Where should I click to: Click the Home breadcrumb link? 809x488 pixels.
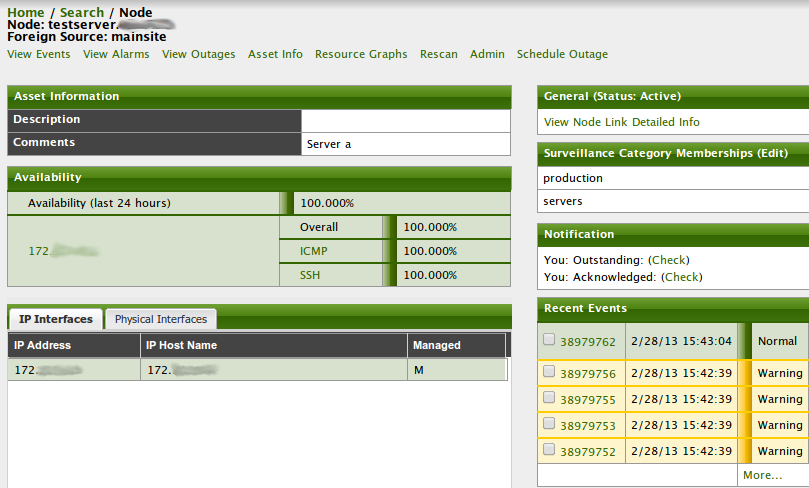26,12
